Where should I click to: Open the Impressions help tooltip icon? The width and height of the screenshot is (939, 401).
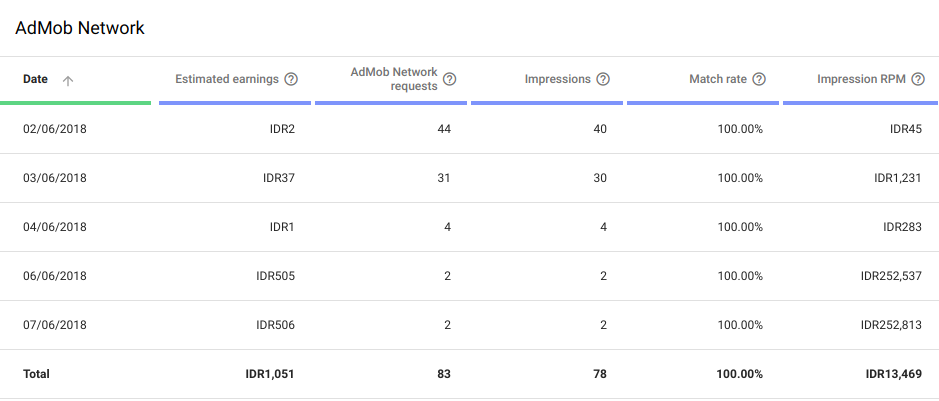tap(603, 79)
